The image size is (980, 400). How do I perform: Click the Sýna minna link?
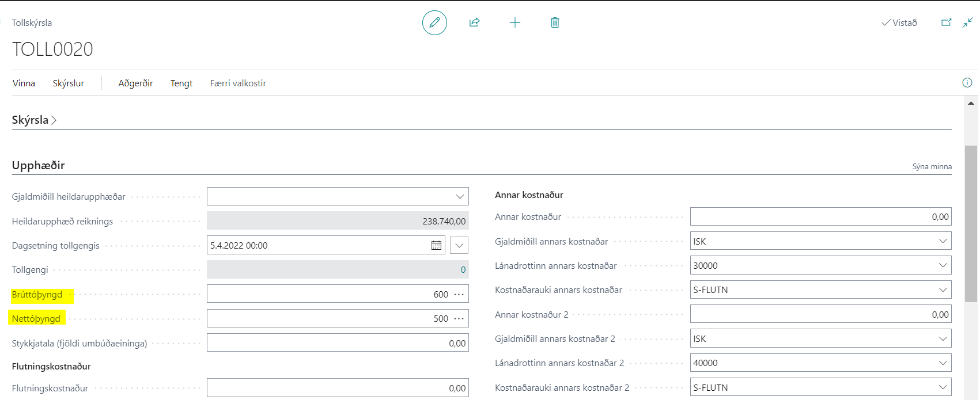coord(932,167)
